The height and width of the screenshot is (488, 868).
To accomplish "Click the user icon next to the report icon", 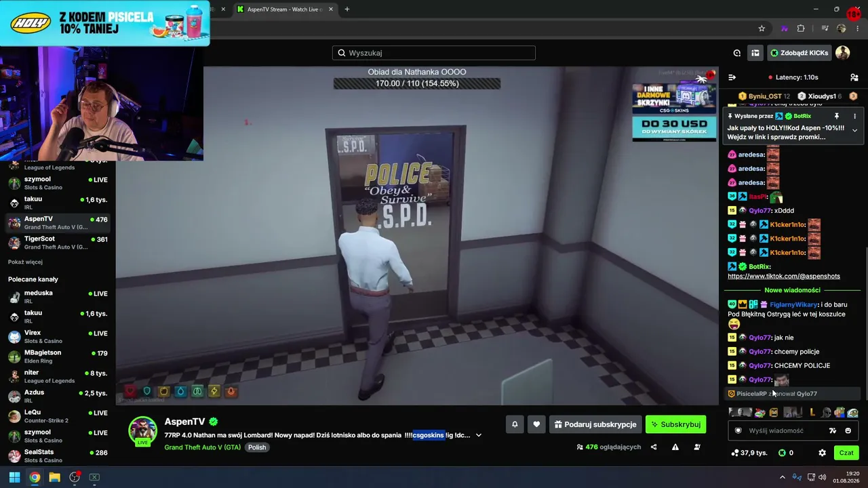I will tap(697, 447).
